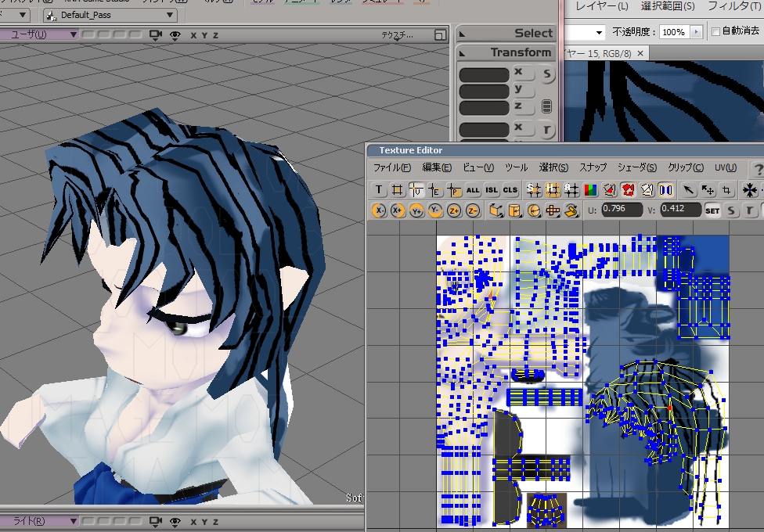Open the 選択(S) menu in Texture Editor
Viewport: 764px width, 532px height.
point(553,167)
